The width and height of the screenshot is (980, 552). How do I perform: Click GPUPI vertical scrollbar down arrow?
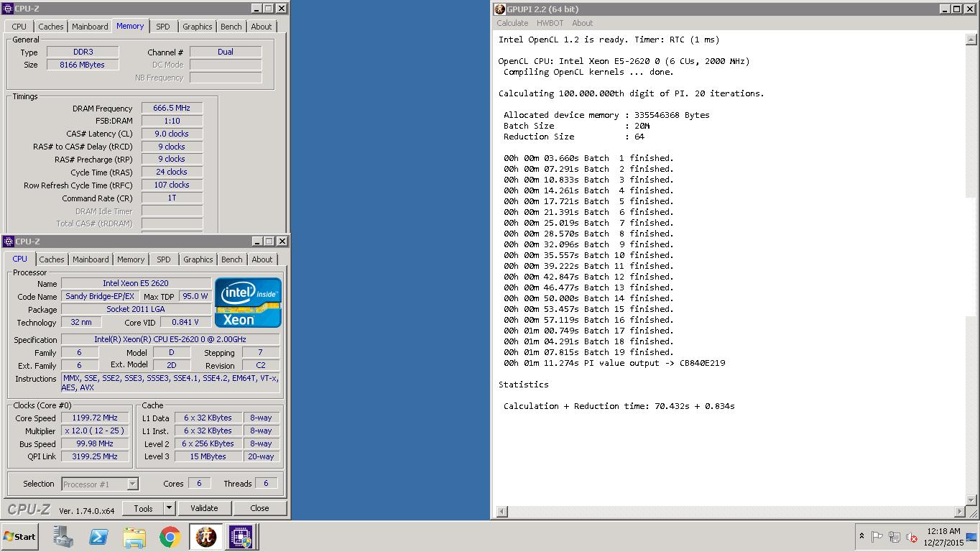971,500
